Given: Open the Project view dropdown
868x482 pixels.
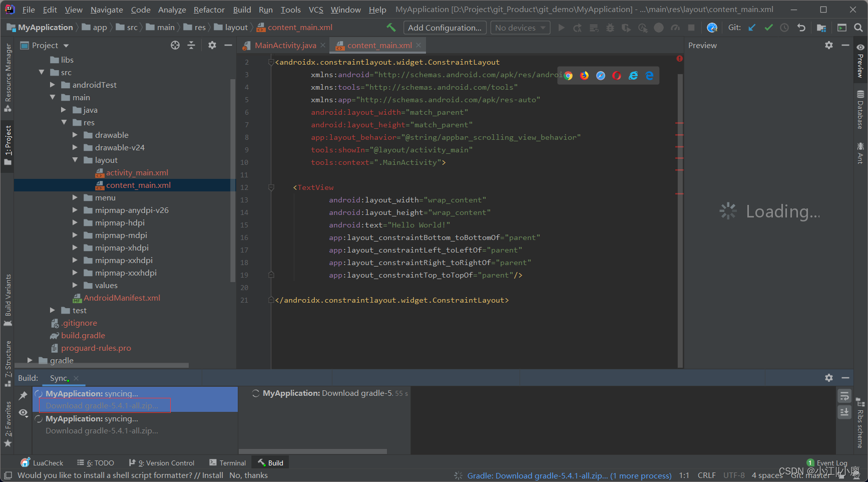Looking at the screenshot, I should pyautogui.click(x=45, y=45).
